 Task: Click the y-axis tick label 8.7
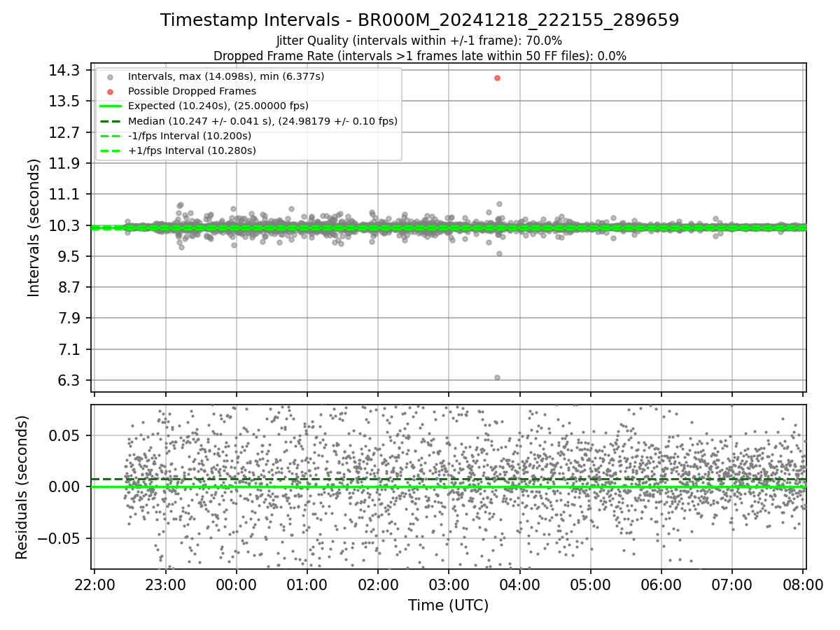pos(70,287)
